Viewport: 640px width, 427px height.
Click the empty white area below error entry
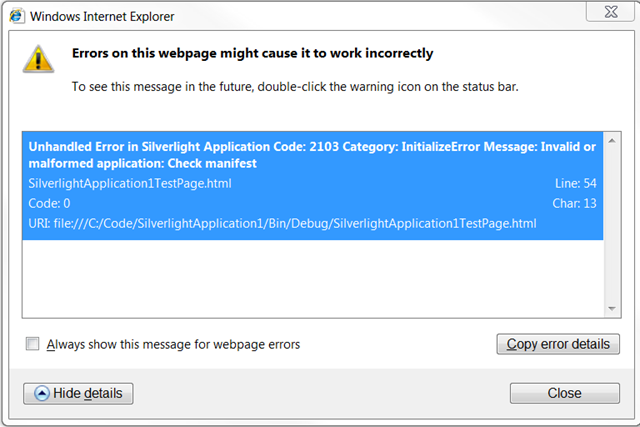click(313, 278)
